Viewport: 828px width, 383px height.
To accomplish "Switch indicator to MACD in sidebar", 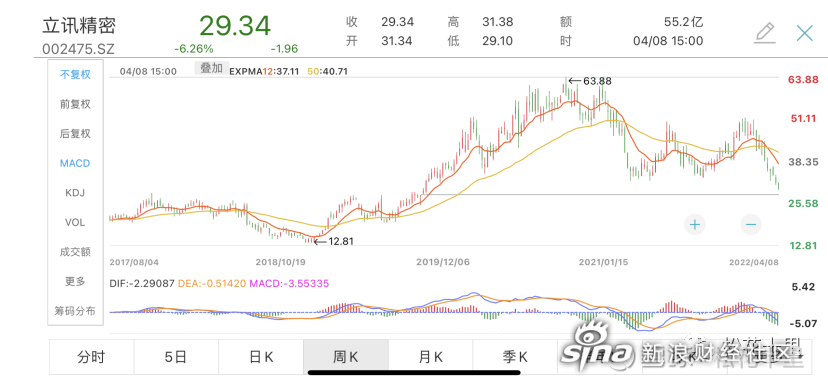I will pos(75,163).
